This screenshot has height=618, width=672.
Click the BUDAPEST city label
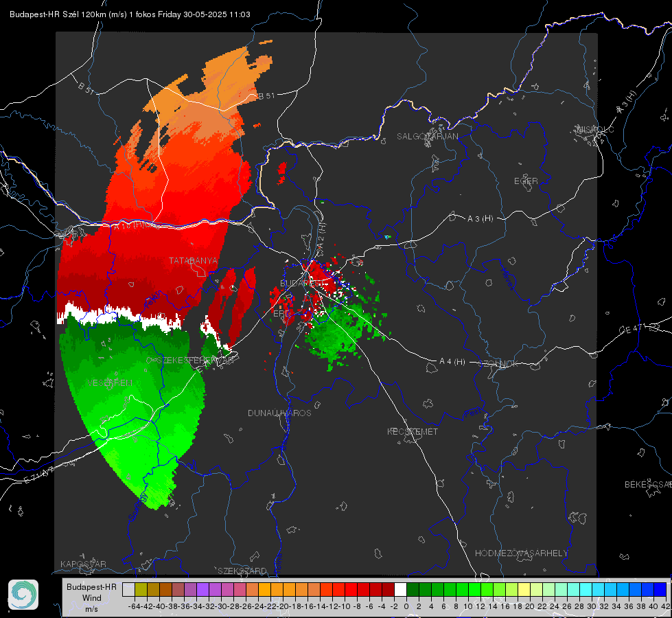[302, 283]
